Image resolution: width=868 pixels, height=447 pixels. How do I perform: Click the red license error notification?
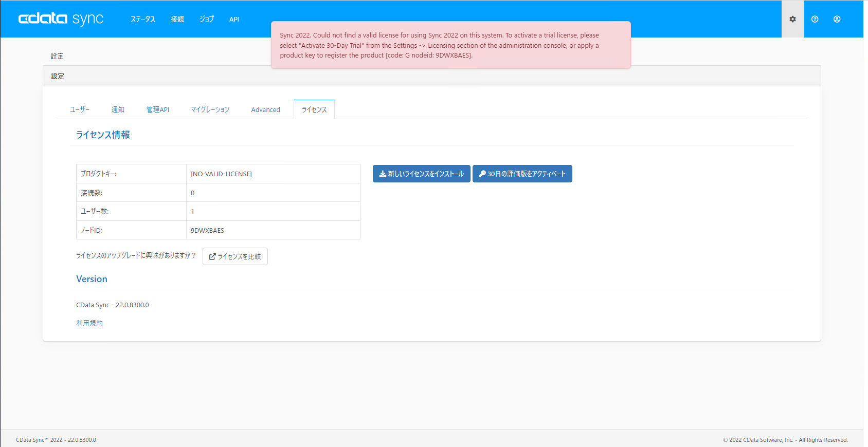451,45
